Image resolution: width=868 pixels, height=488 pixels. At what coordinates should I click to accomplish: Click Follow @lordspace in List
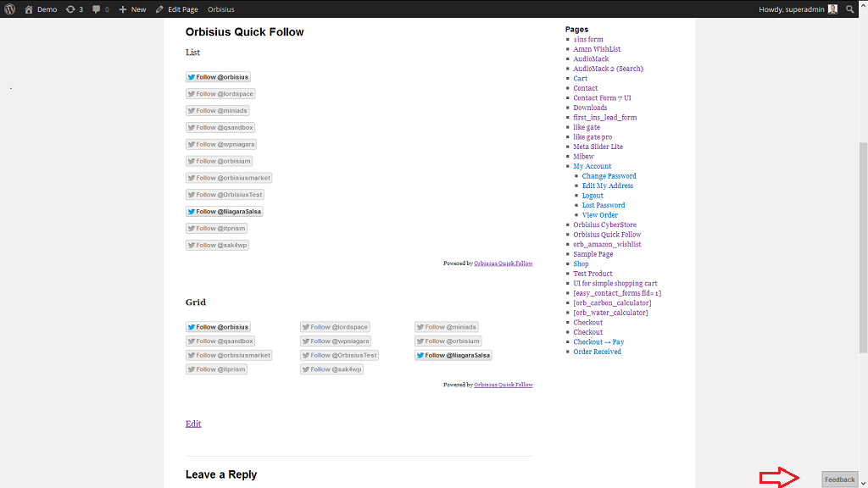coord(220,93)
